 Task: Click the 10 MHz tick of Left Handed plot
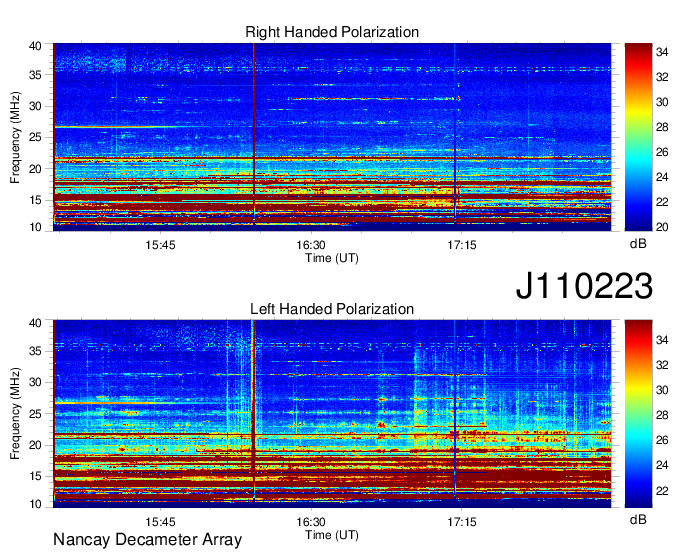pos(35,504)
